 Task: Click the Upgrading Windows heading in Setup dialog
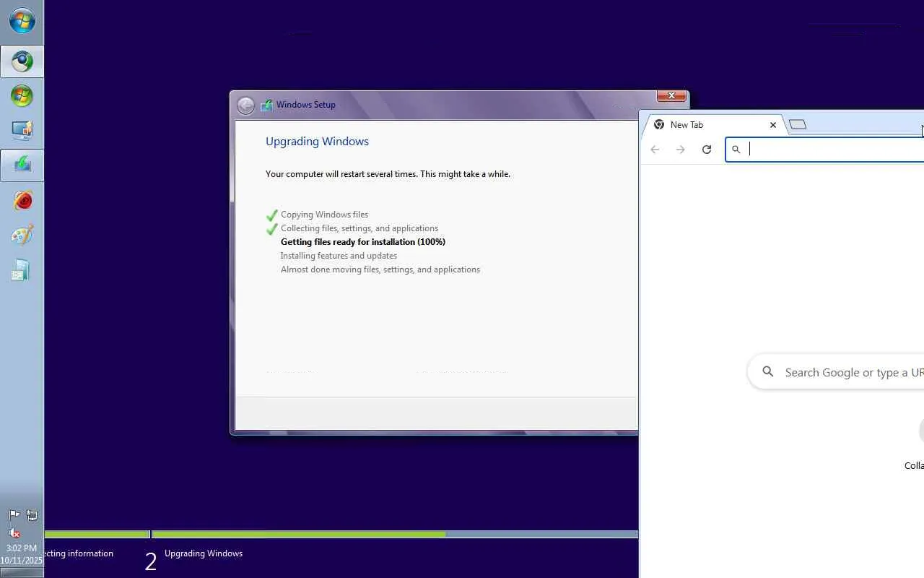click(x=317, y=142)
